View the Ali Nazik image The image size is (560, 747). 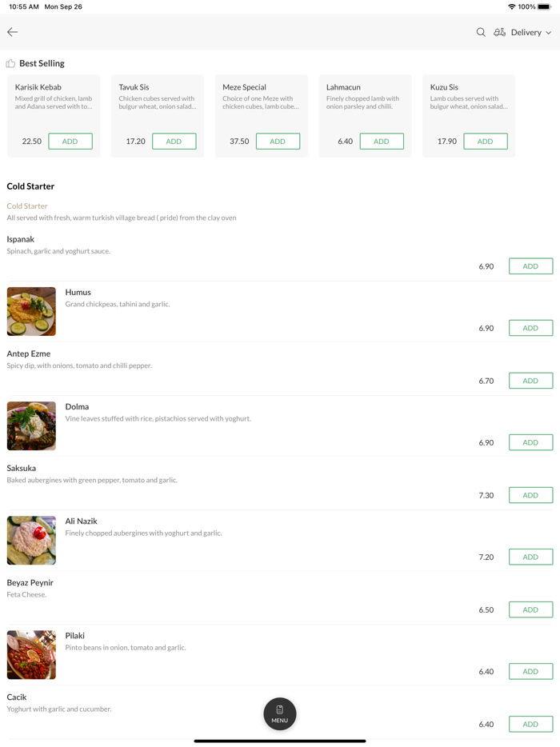(x=31, y=540)
